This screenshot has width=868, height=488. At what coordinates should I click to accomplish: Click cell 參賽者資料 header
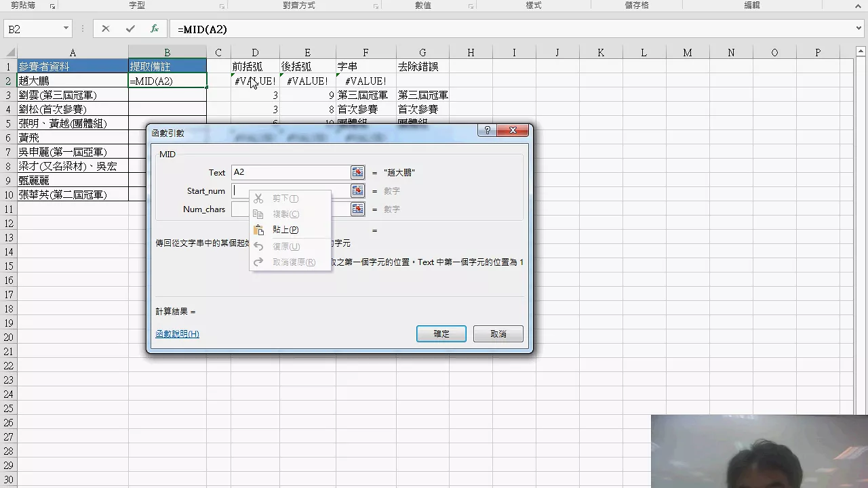point(73,66)
